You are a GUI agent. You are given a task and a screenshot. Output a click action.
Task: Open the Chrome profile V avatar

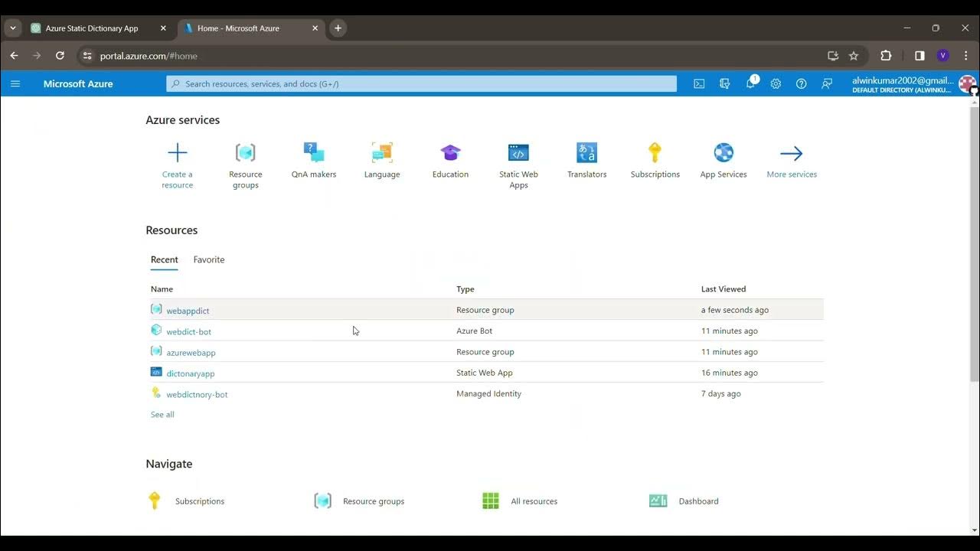pyautogui.click(x=942, y=56)
